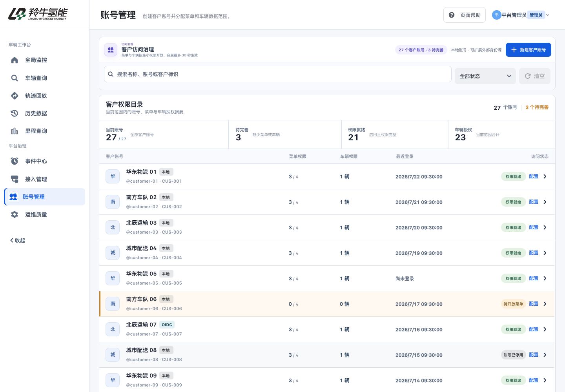Collapse the sidebar with 收起

tap(17, 240)
